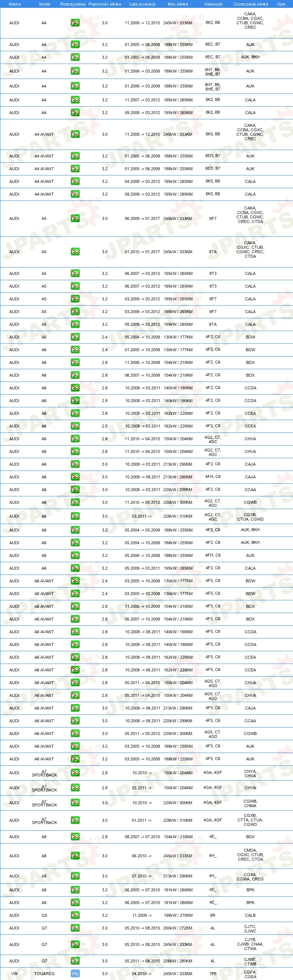
Task: Click fuel icon in A4 AVANT 3.0 8K5 row
Action: click(75, 134)
